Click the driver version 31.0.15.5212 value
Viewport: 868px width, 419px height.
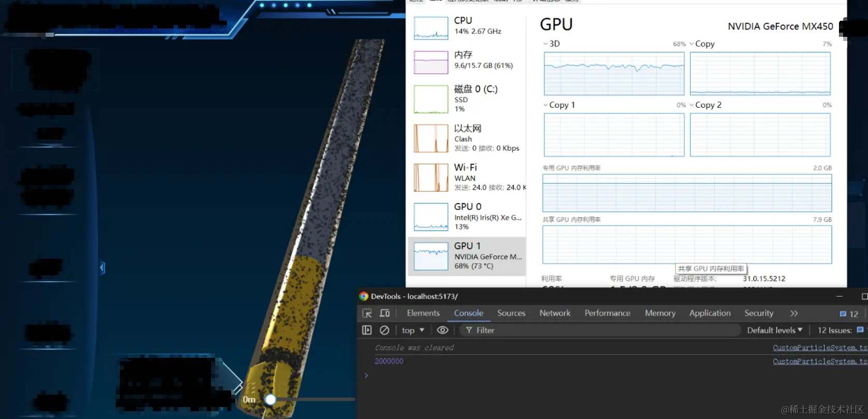[x=764, y=278]
